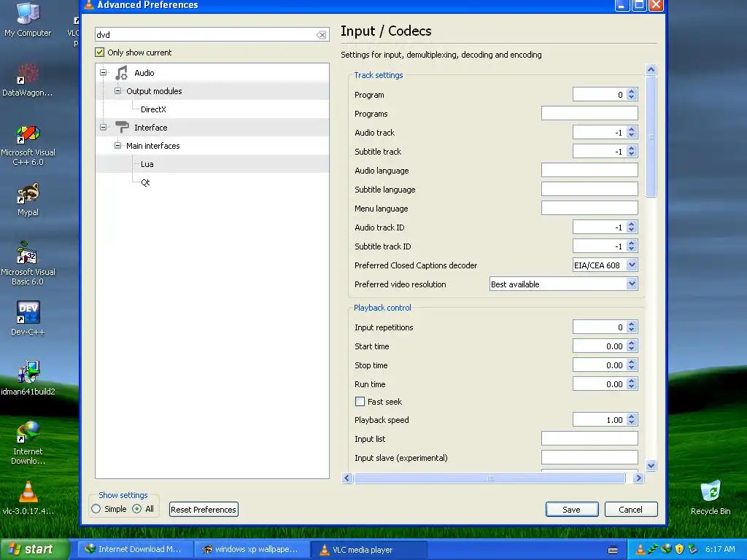Select the Simple settings radio button

coord(96,509)
